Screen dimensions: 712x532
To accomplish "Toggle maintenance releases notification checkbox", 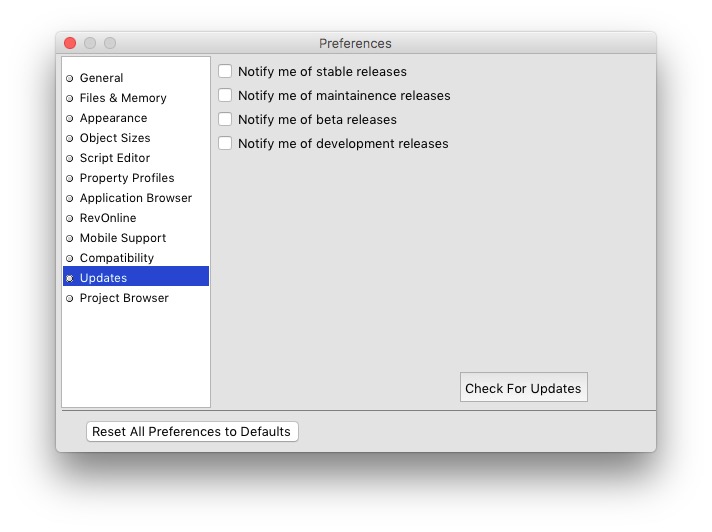I will click(226, 96).
